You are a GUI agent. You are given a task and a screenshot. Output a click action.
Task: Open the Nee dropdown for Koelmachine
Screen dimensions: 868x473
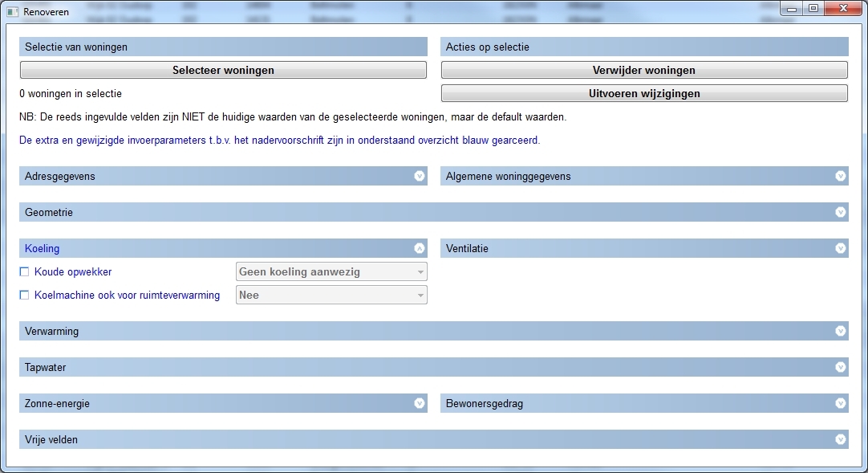point(331,296)
